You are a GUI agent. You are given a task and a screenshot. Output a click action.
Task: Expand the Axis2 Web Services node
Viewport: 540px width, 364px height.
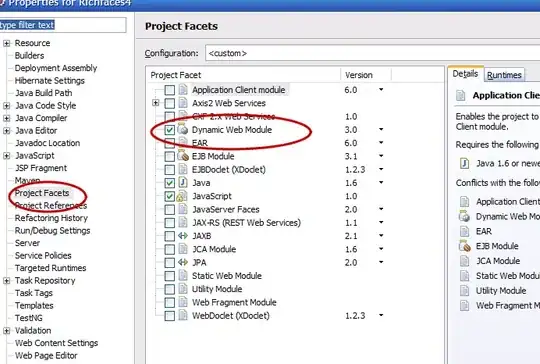[156, 103]
